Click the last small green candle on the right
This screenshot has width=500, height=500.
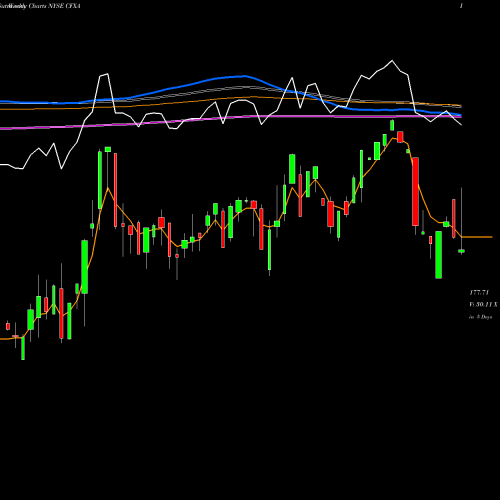coord(461,251)
